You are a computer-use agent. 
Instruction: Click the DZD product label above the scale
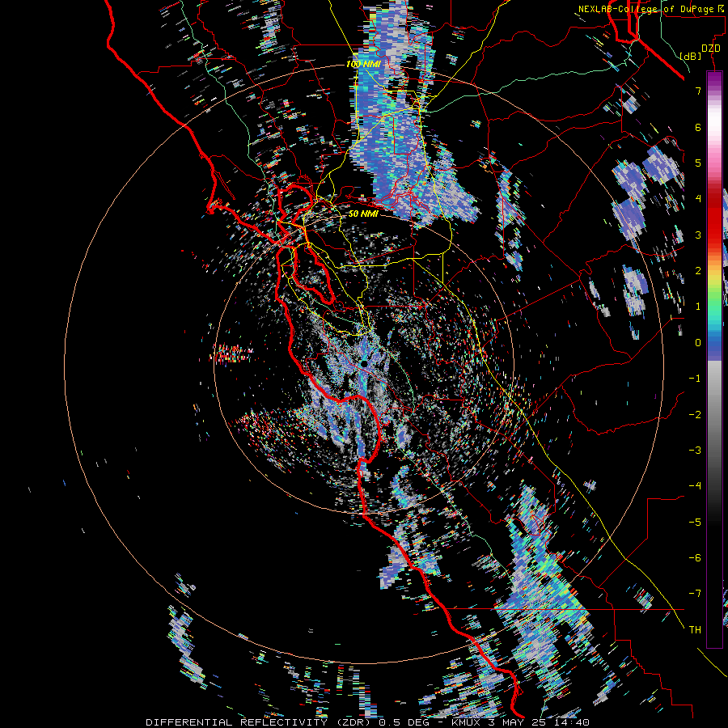[x=710, y=49]
